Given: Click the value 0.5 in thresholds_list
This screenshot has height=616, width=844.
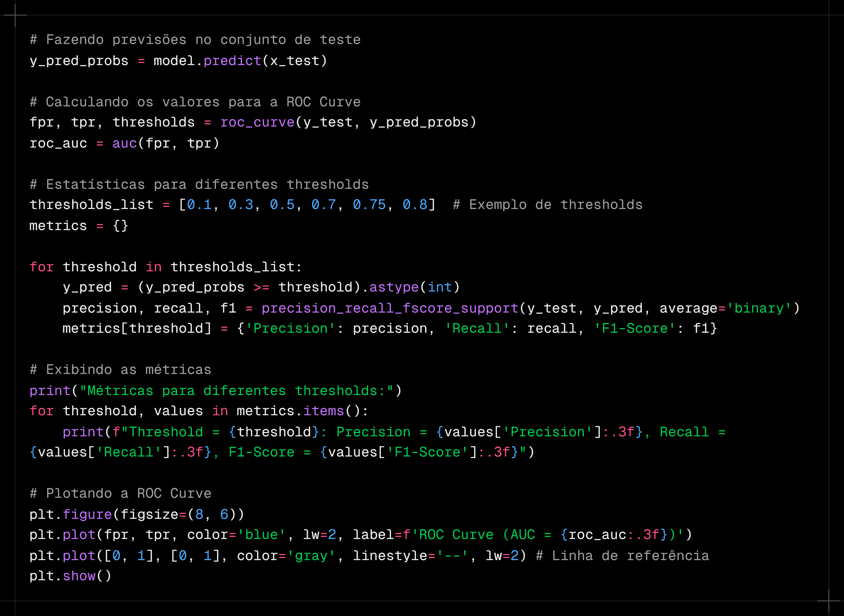Looking at the screenshot, I should pyautogui.click(x=282, y=204).
